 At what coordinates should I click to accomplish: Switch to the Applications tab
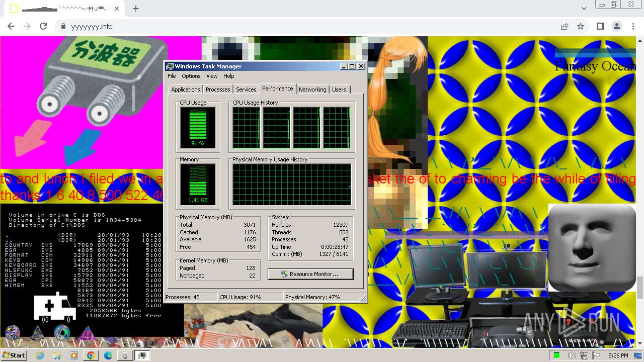coord(186,89)
